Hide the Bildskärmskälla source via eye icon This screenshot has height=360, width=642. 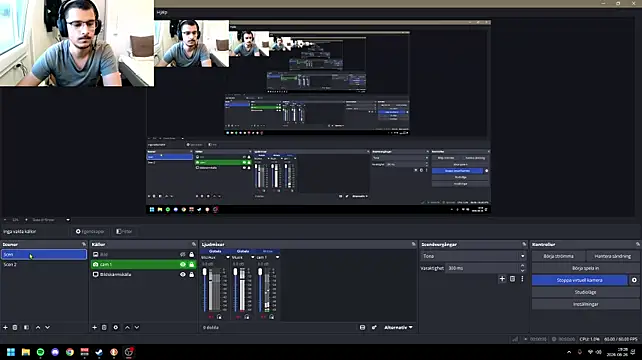click(x=183, y=274)
